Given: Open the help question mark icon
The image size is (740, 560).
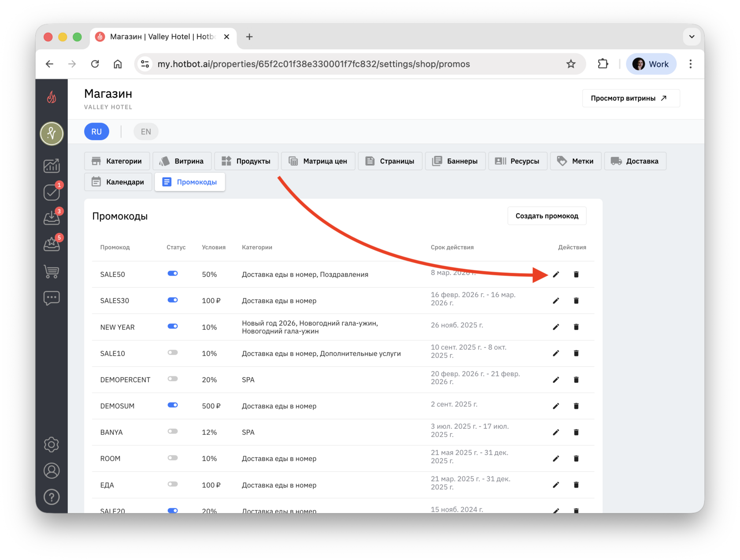Looking at the screenshot, I should [52, 497].
